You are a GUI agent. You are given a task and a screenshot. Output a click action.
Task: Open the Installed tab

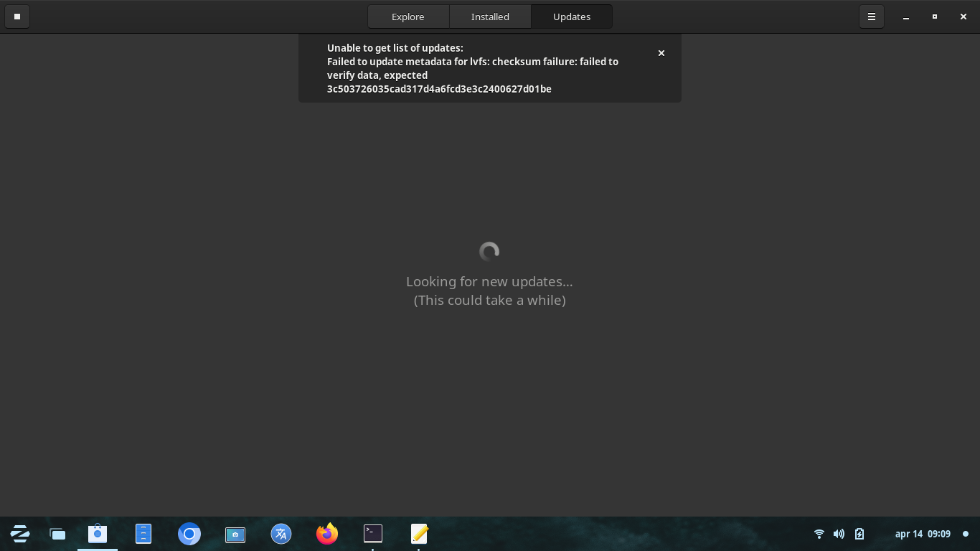click(490, 17)
